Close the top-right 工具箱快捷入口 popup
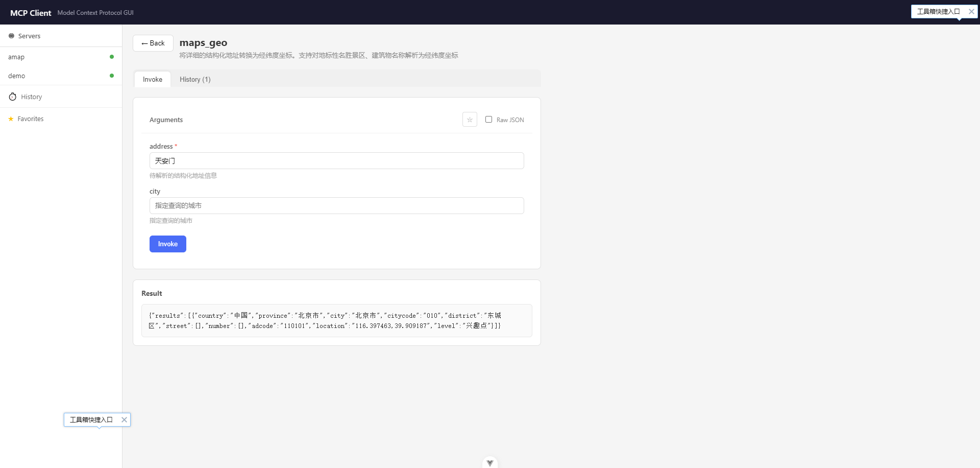 point(971,11)
